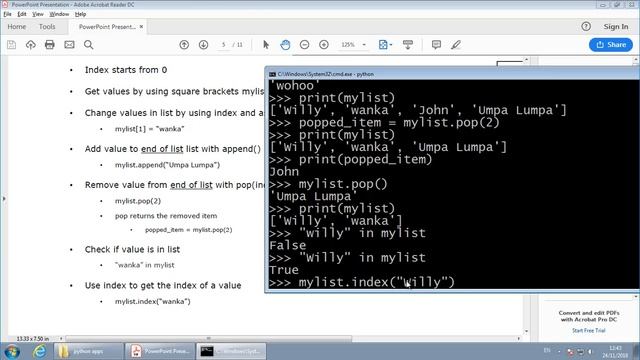Viewport: 640px width, 360px height.
Task: Select the highlight pen tool
Action: click(456, 44)
